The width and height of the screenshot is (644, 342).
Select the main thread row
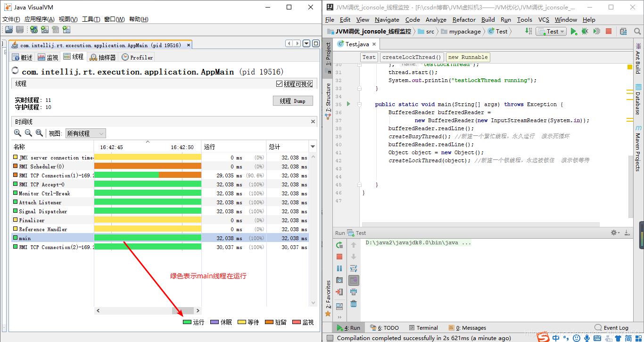[x=160, y=238]
